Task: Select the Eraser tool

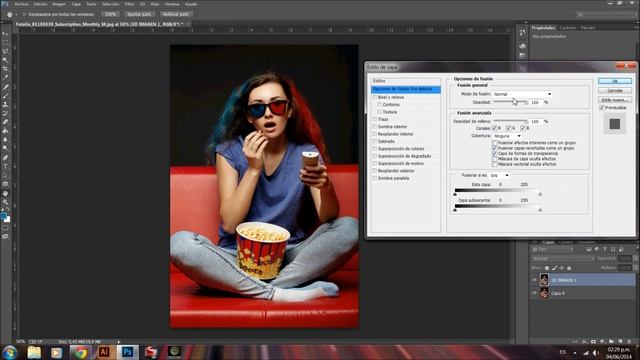Action: (5, 122)
